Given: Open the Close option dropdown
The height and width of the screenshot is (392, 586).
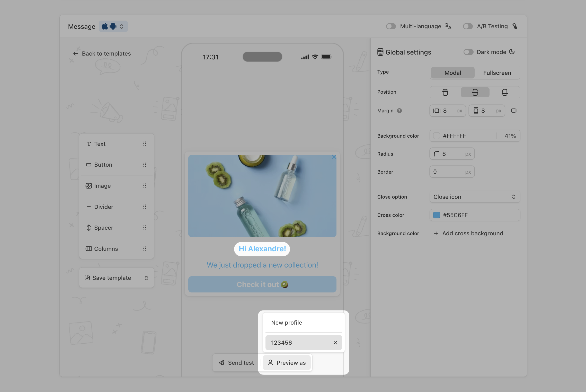Looking at the screenshot, I should coord(475,197).
